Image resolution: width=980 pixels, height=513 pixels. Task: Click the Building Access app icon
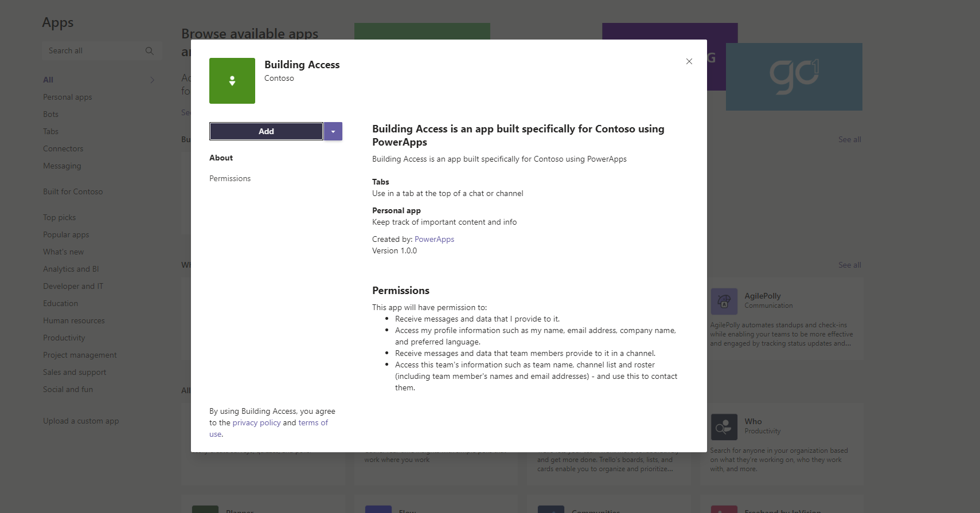click(x=232, y=81)
